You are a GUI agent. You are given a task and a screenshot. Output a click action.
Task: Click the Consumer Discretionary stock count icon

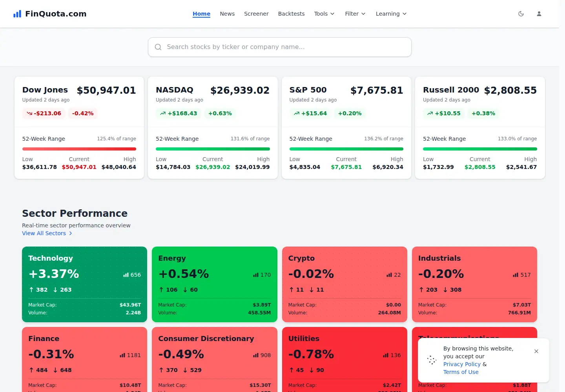pos(256,355)
